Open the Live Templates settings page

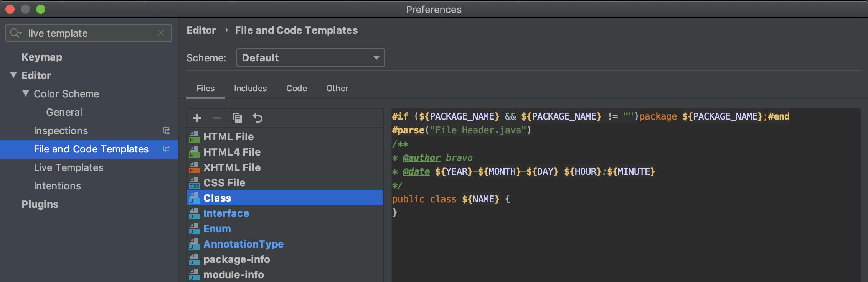pos(68,167)
